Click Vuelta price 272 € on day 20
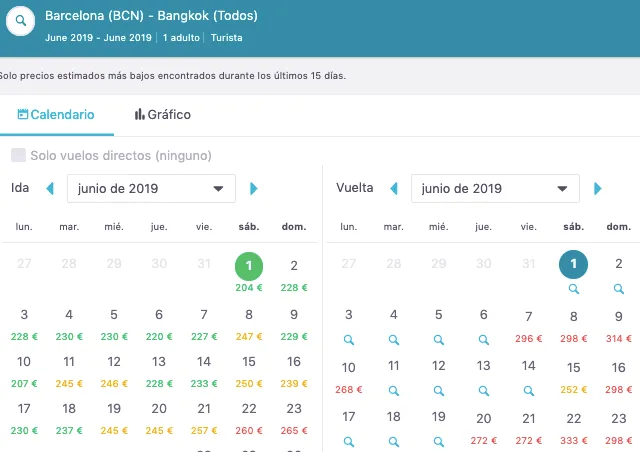The image size is (640, 452). pyautogui.click(x=484, y=441)
